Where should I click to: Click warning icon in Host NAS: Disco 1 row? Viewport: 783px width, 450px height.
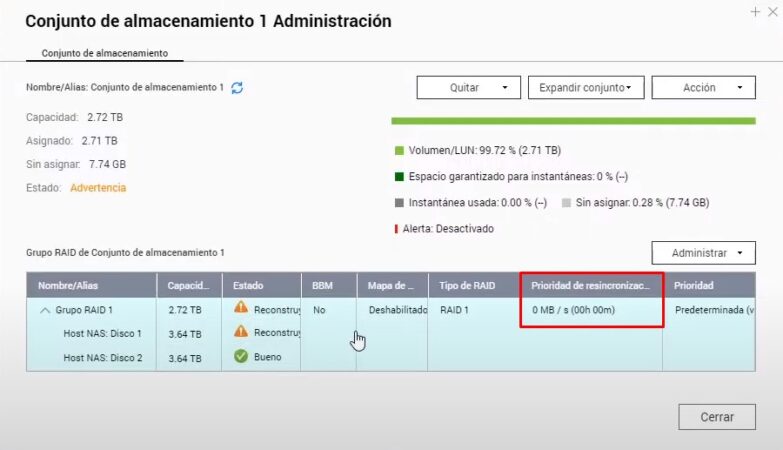241,331
